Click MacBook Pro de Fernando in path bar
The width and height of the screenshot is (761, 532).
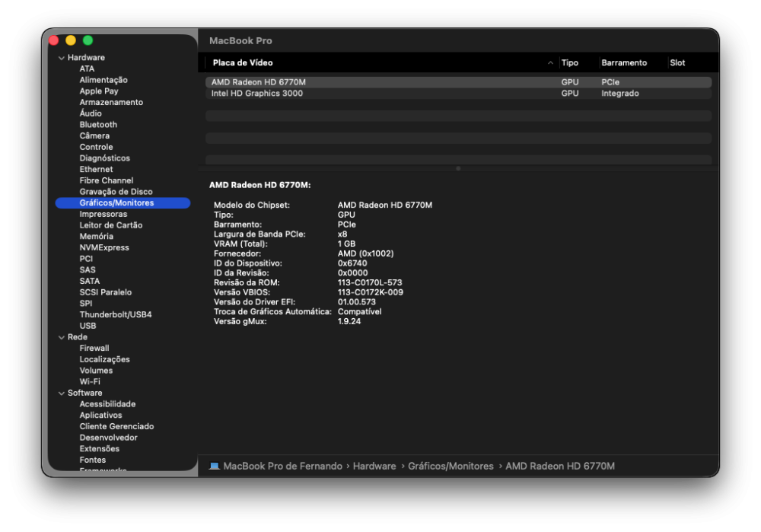click(282, 467)
